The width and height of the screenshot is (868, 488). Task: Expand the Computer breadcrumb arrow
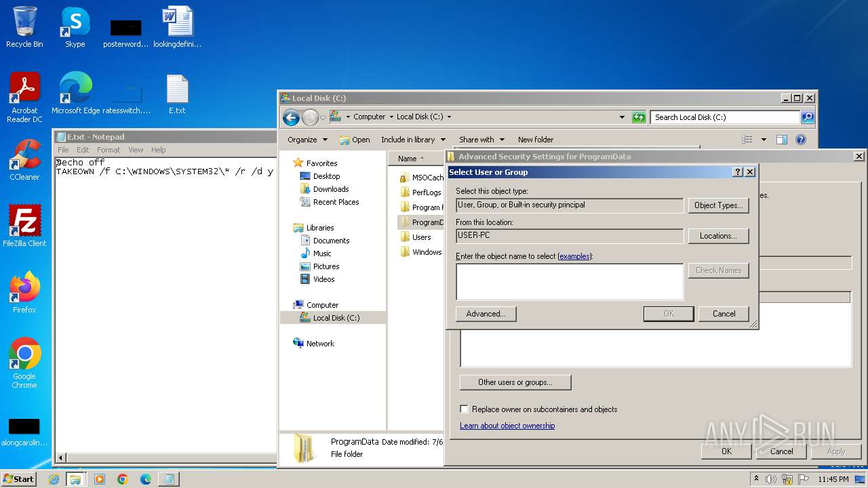(391, 117)
